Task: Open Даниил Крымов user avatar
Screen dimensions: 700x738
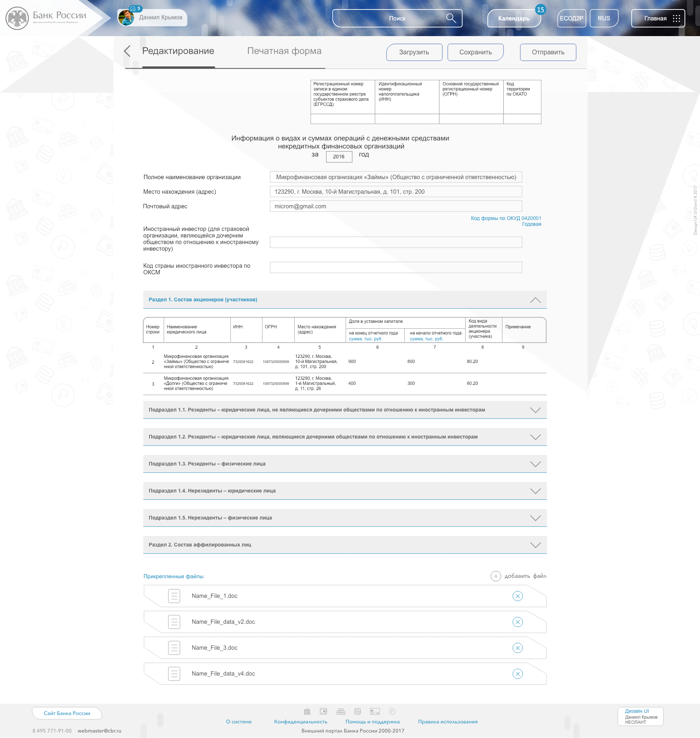Action: pyautogui.click(x=126, y=18)
